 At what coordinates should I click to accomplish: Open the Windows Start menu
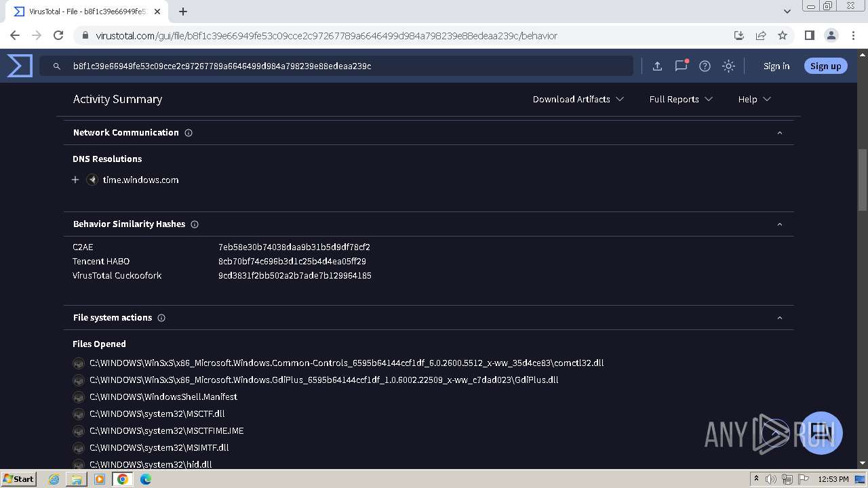coord(18,479)
